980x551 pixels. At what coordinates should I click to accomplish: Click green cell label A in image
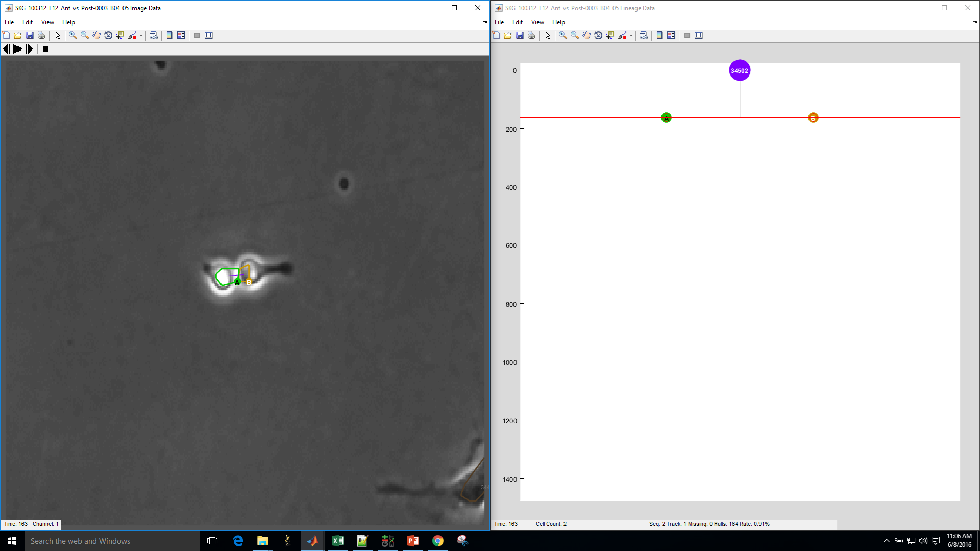[x=237, y=282]
